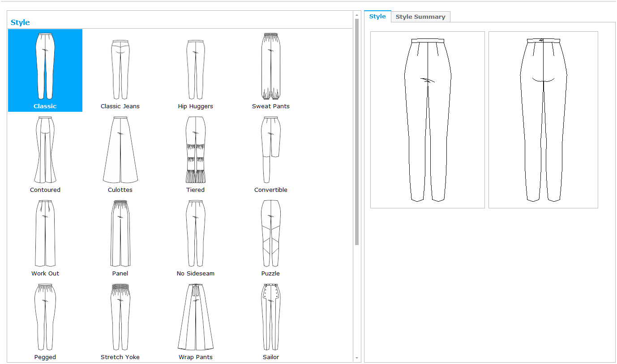The width and height of the screenshot is (617, 364).
Task: Click the scrollbar down arrow
Action: pos(357,358)
